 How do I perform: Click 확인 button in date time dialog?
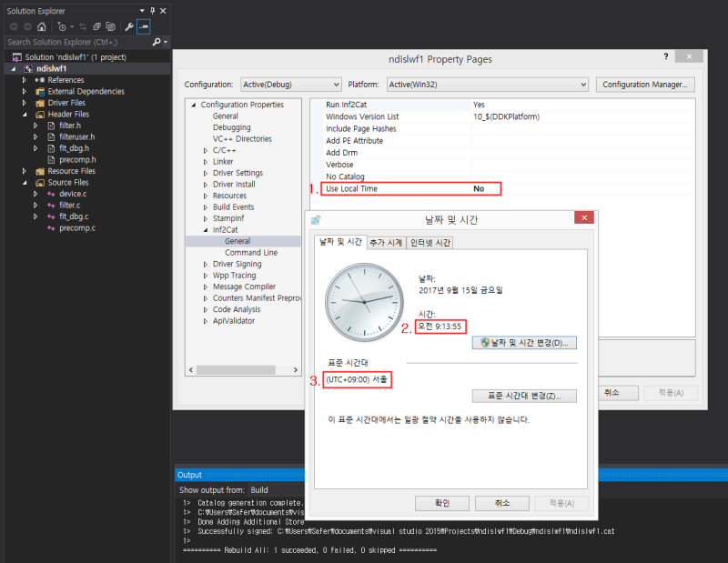click(x=442, y=503)
